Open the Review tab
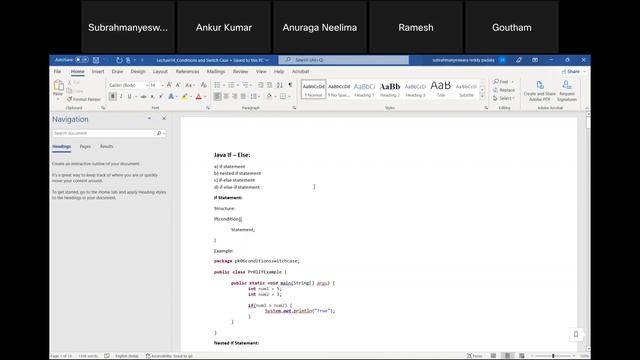640x360 pixels. click(x=240, y=71)
